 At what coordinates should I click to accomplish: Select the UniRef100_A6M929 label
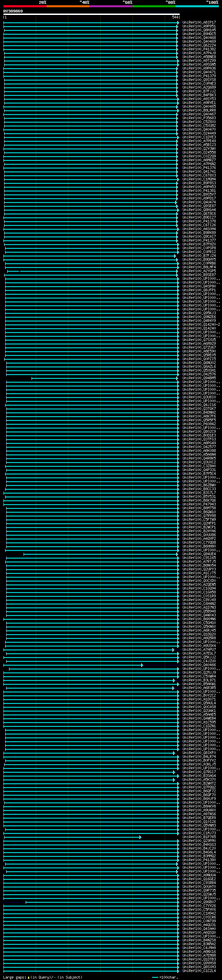click(x=199, y=344)
